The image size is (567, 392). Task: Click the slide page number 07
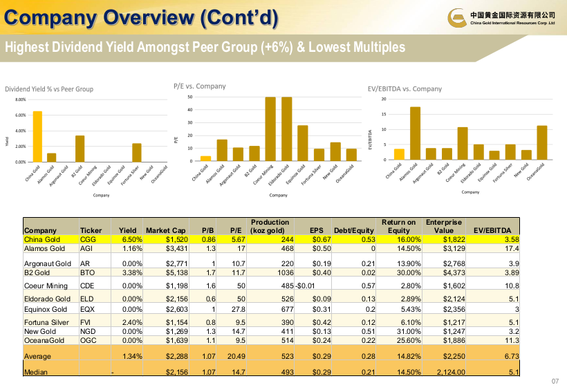[x=555, y=381]
